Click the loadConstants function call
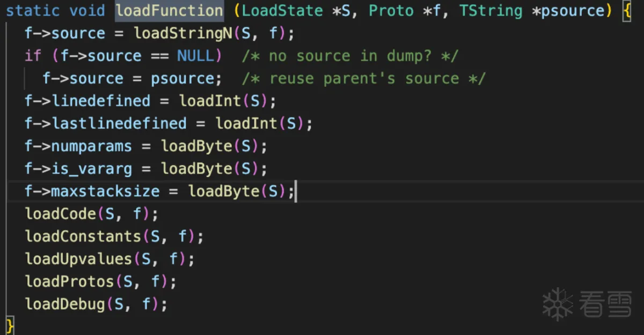This screenshot has height=335, width=644. click(83, 236)
